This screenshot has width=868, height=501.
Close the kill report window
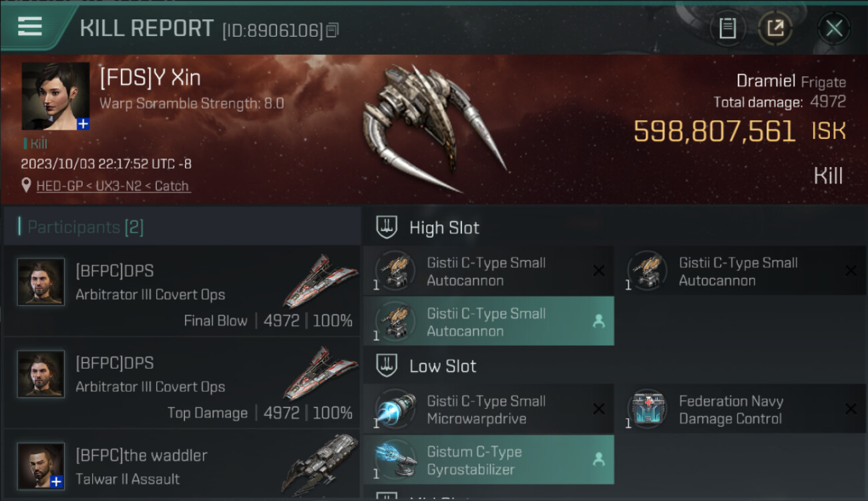[833, 29]
